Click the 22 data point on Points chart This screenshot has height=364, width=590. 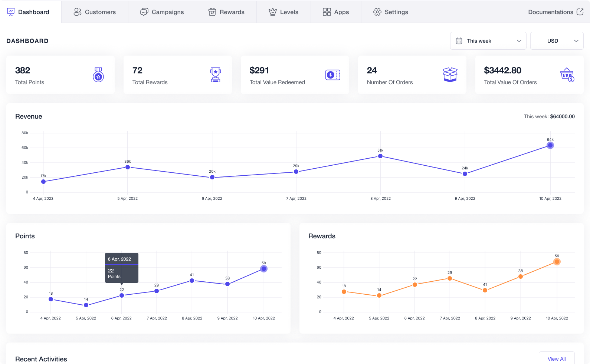122,295
